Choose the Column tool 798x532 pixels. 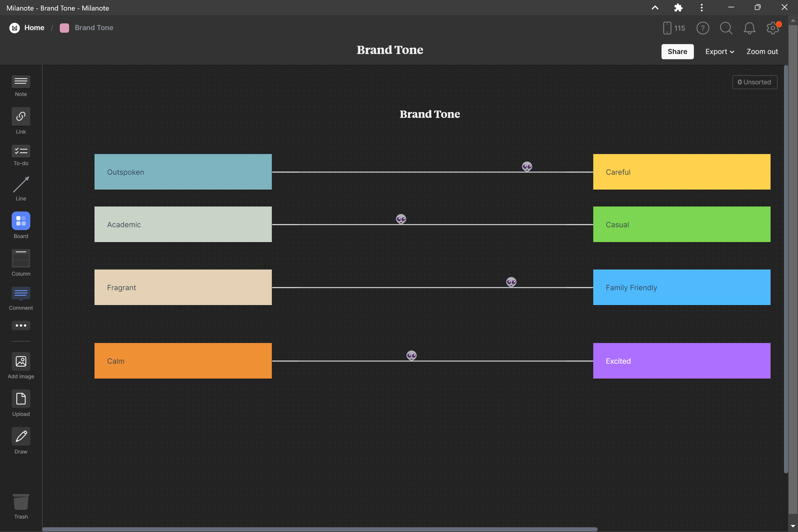coord(21,259)
